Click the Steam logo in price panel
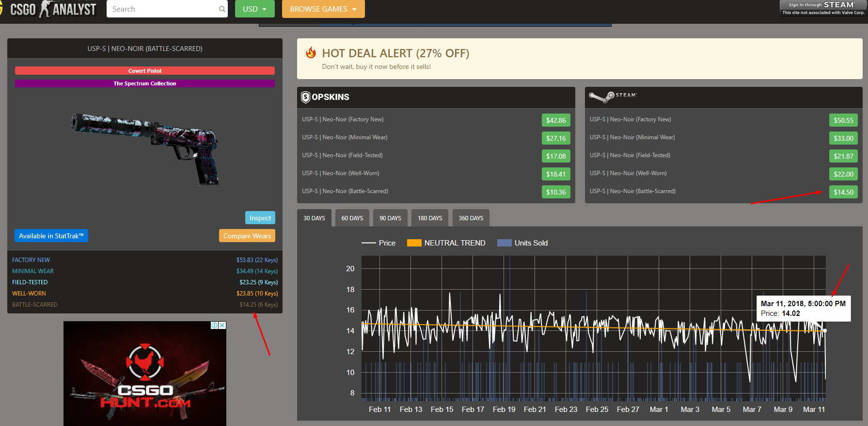The image size is (868, 426). click(x=613, y=97)
